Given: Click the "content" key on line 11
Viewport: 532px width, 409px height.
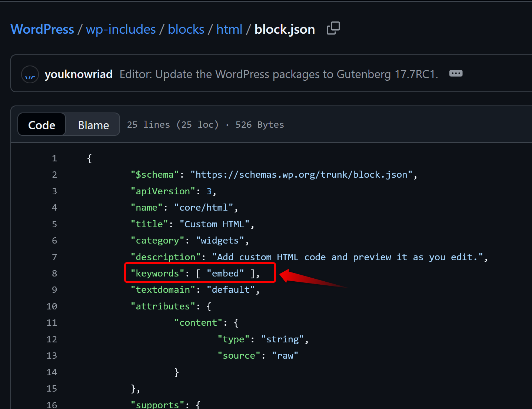Looking at the screenshot, I should click(x=198, y=323).
